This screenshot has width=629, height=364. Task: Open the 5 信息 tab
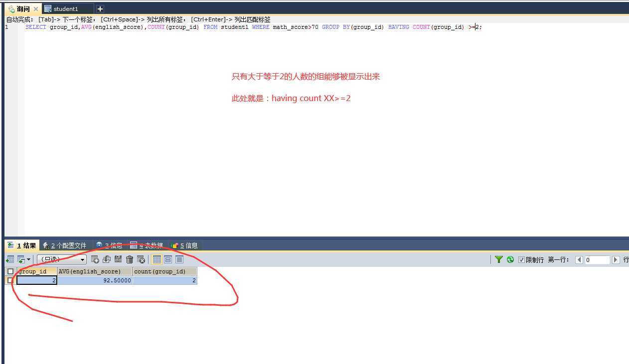pyautogui.click(x=184, y=245)
